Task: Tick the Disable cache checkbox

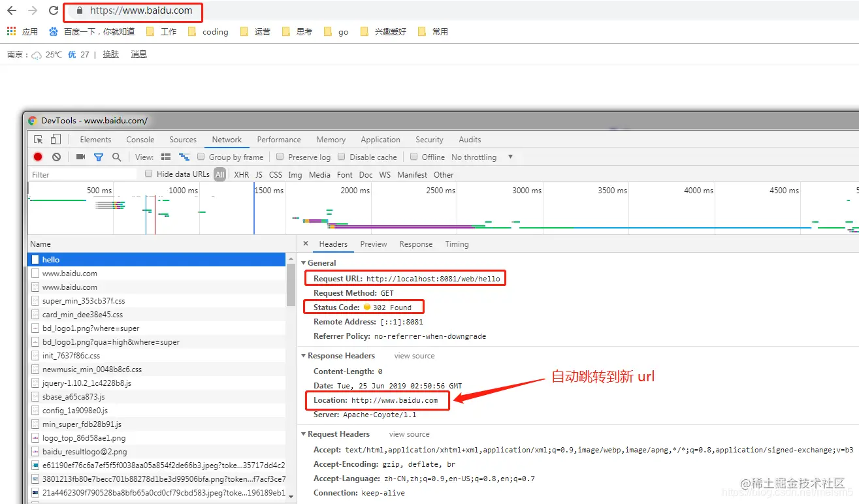Action: tap(342, 157)
